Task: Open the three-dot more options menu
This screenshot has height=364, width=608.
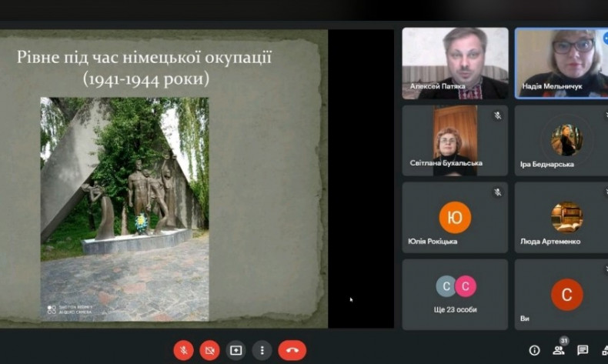Action: [262, 350]
